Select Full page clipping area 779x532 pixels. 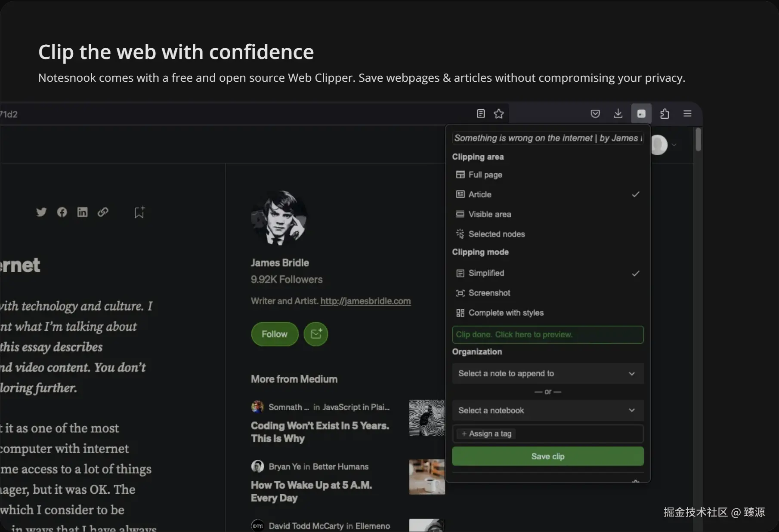[548, 175]
